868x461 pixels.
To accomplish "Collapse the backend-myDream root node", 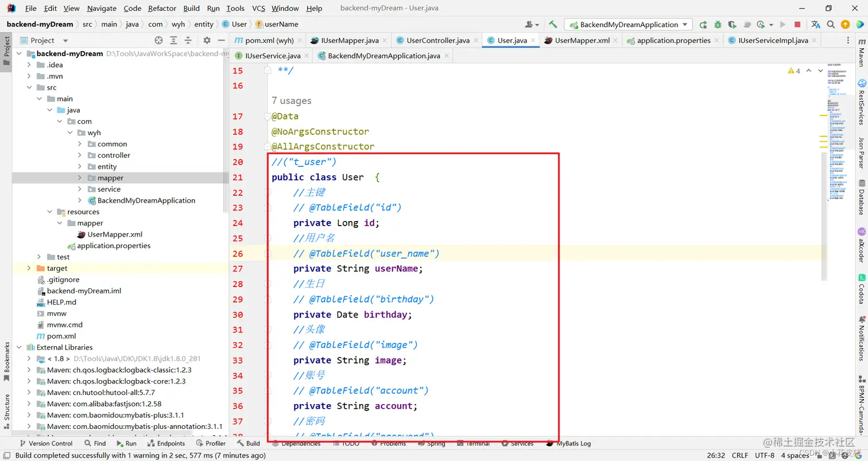I will (18, 53).
